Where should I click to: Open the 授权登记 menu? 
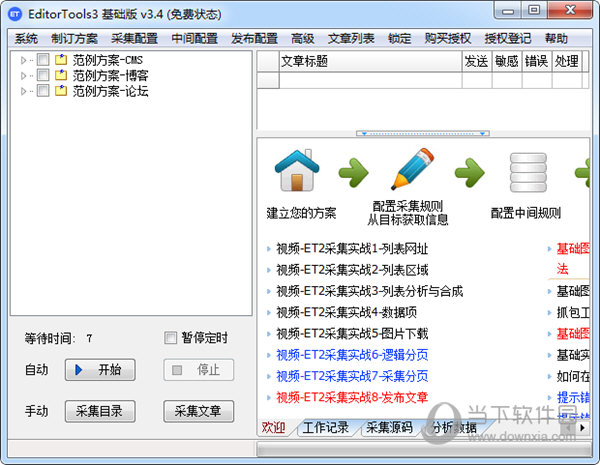[x=508, y=39]
